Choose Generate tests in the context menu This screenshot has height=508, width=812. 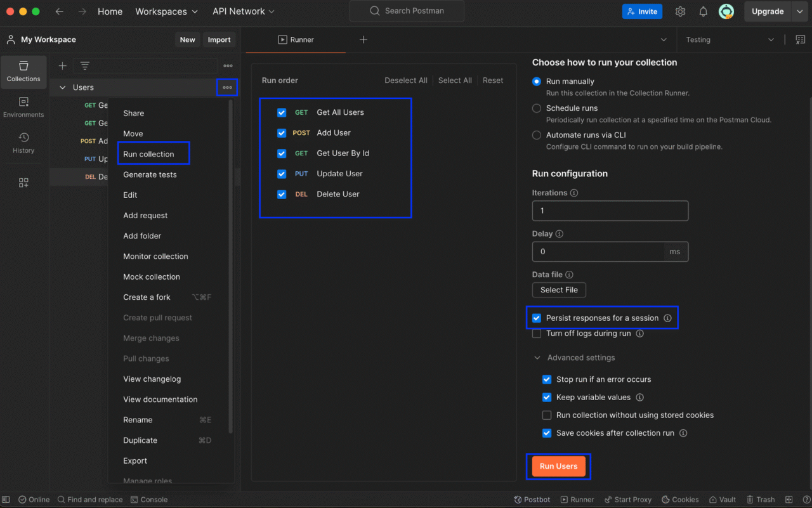tap(150, 174)
